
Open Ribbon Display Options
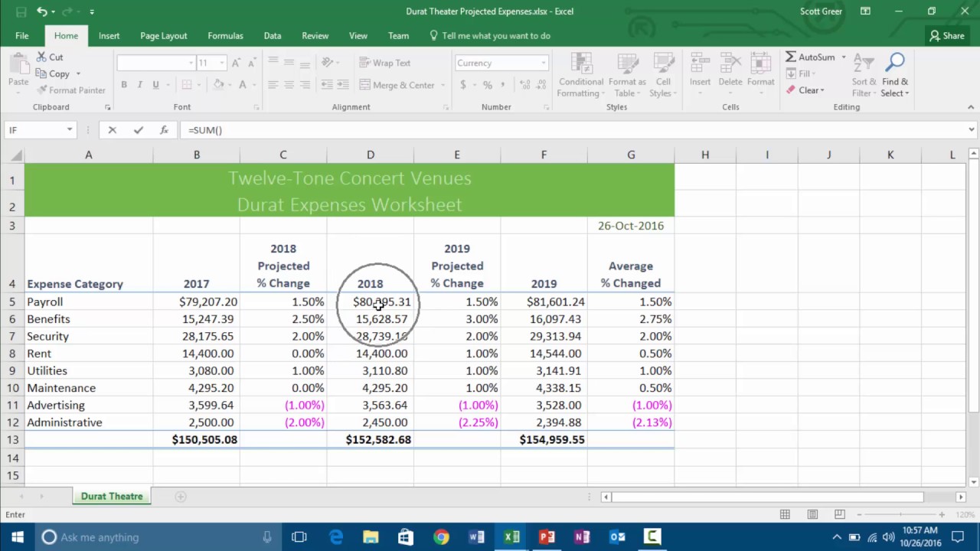[865, 11]
